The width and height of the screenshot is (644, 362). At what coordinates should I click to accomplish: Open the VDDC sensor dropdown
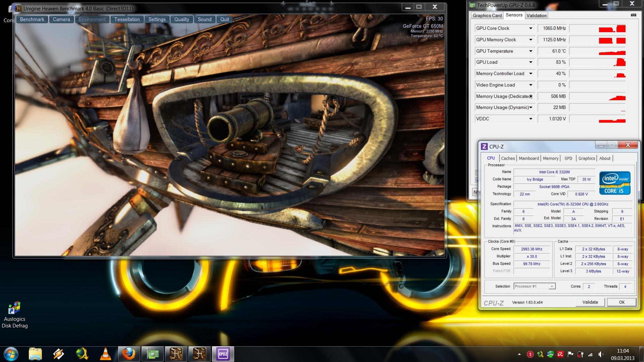coord(531,119)
